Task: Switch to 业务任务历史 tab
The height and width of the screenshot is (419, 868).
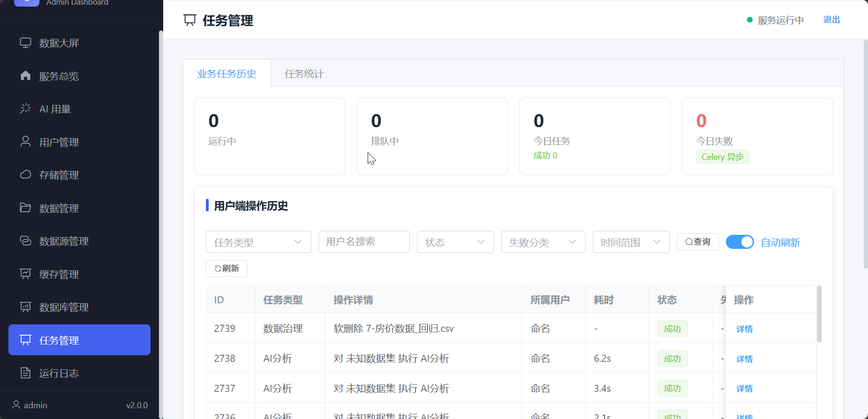Action: pos(227,74)
